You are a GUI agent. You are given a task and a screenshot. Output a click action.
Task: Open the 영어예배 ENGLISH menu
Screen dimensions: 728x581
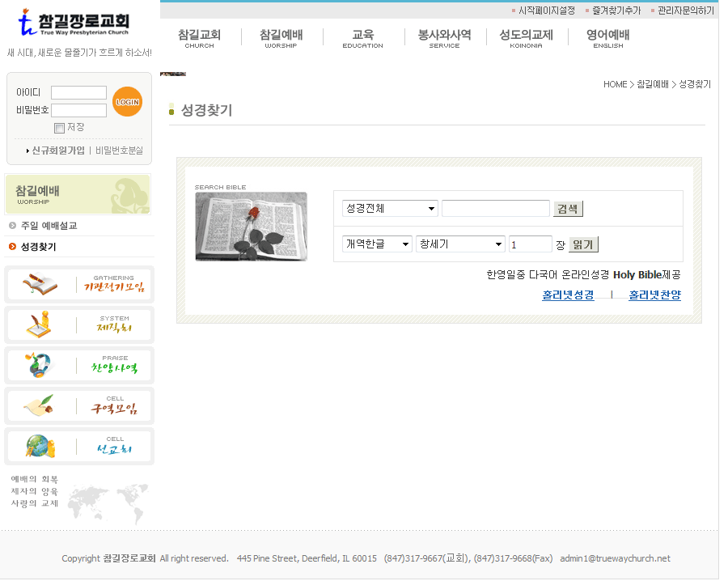click(607, 38)
